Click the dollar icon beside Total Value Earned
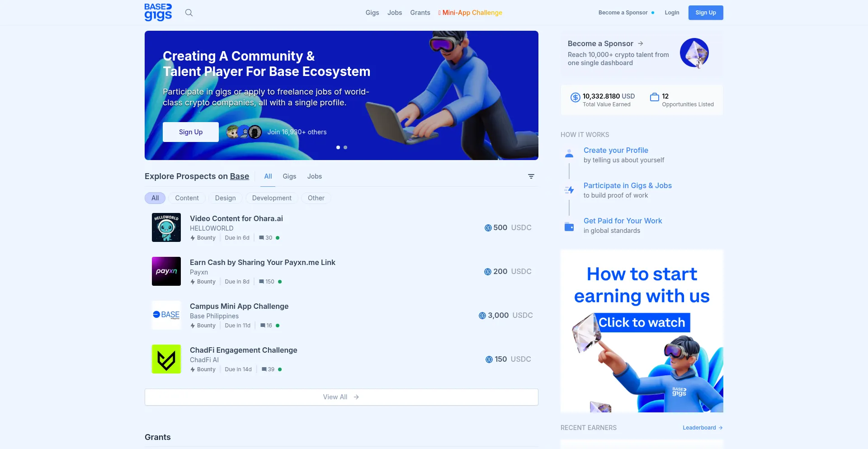 tap(575, 97)
